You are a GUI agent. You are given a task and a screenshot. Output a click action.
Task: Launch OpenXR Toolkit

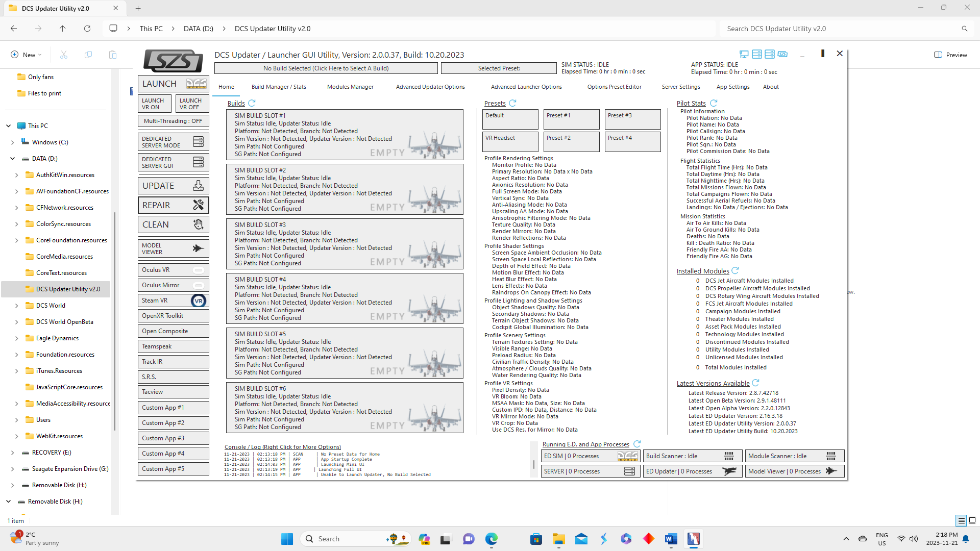click(173, 316)
